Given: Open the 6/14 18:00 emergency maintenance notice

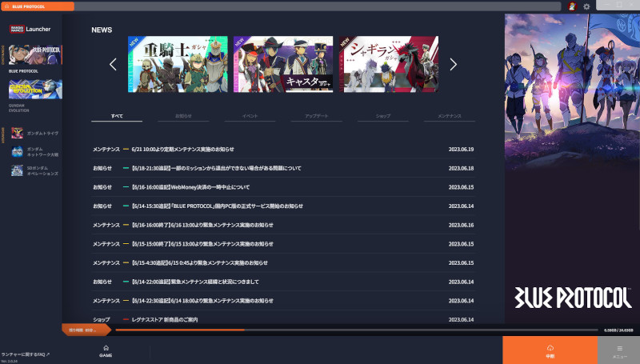Looking at the screenshot, I should click(x=283, y=301).
